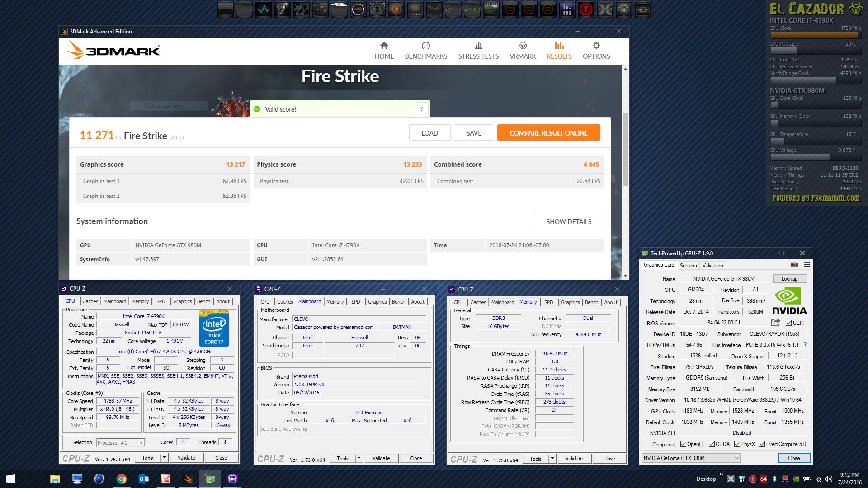Open 3DMark OPTIONS tab
This screenshot has width=868, height=488.
[x=596, y=51]
